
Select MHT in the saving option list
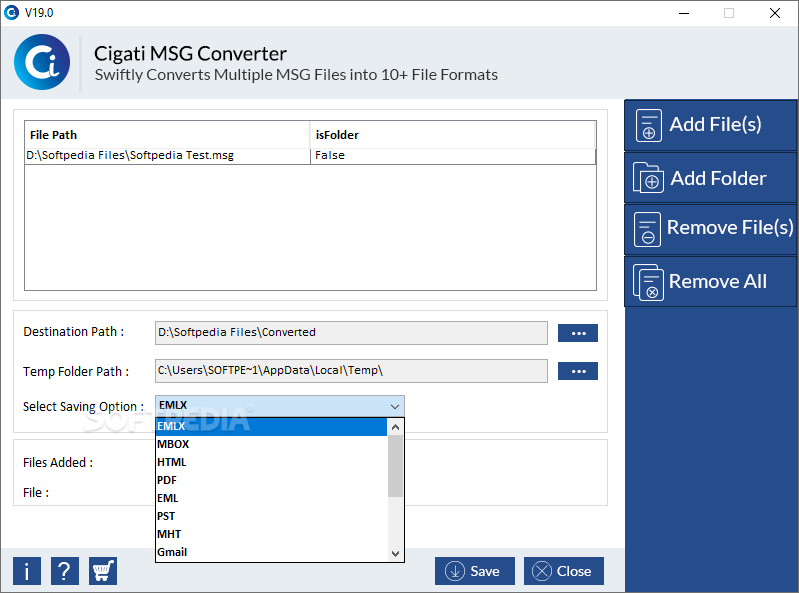tap(271, 534)
